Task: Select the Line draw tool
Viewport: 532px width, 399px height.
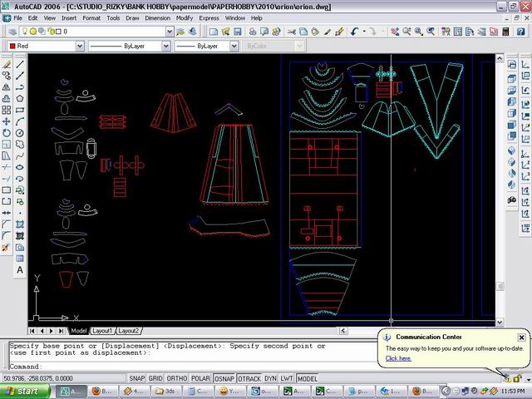Action: [x=20, y=64]
